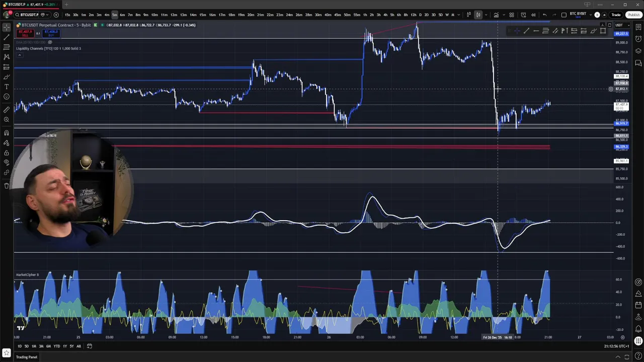Select candle chart type icon
Image resolution: width=644 pixels, height=362 pixels.
478,15
